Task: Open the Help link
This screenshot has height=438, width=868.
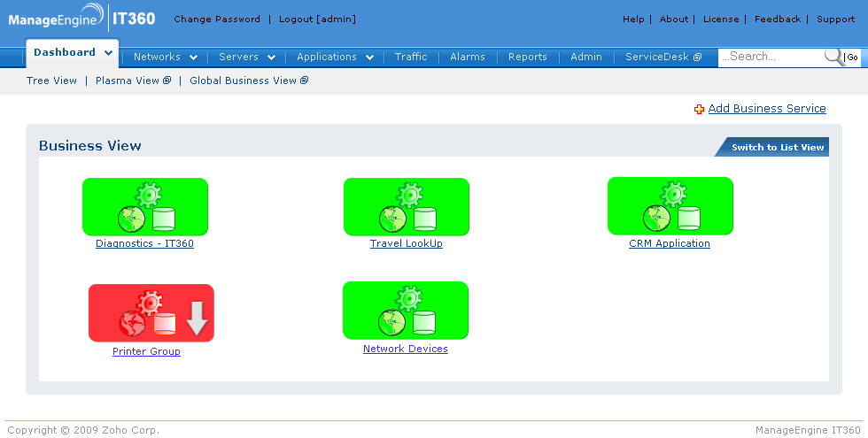Action: [633, 19]
